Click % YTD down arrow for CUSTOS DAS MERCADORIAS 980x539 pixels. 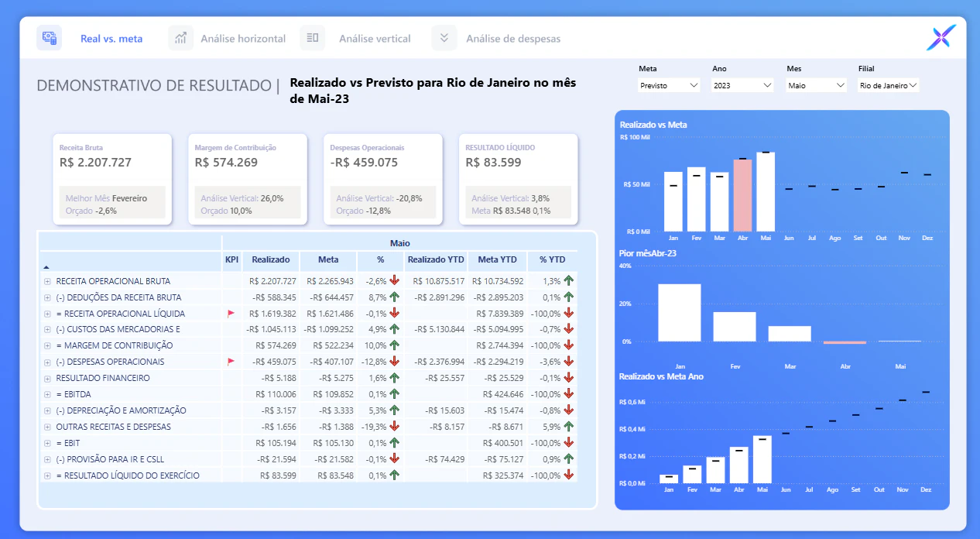(x=569, y=329)
